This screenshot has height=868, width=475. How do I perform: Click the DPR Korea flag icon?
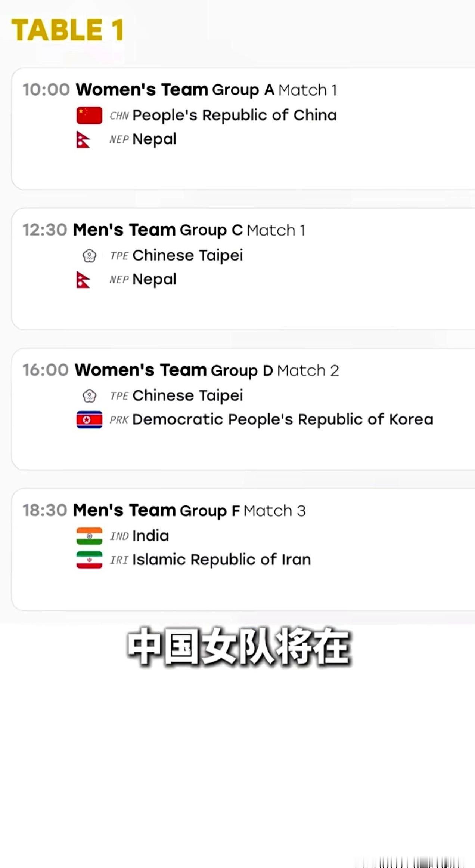tap(89, 419)
